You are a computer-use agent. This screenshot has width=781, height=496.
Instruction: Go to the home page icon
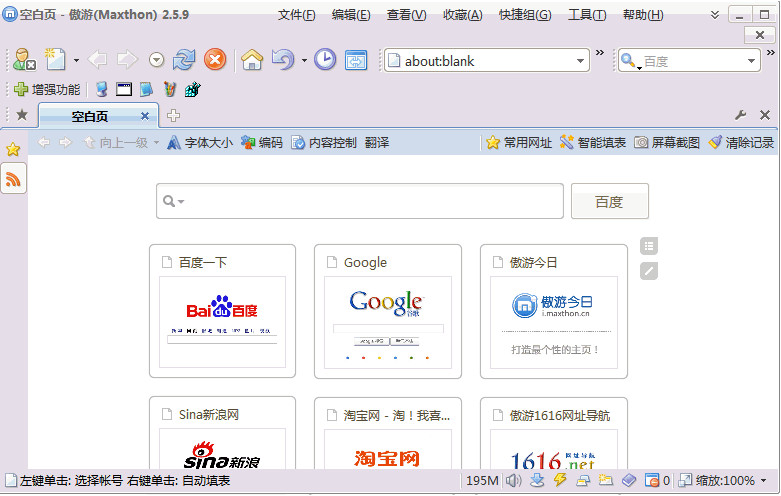[252, 60]
